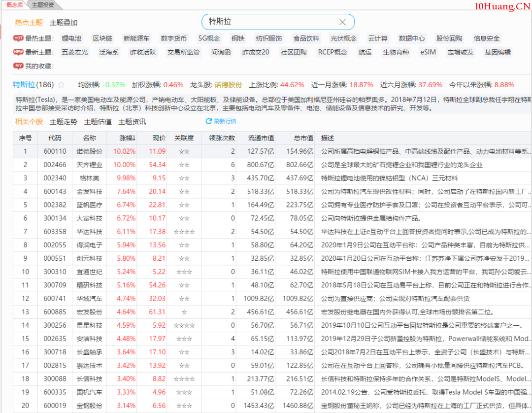Open 主题估值 tab

98,122
